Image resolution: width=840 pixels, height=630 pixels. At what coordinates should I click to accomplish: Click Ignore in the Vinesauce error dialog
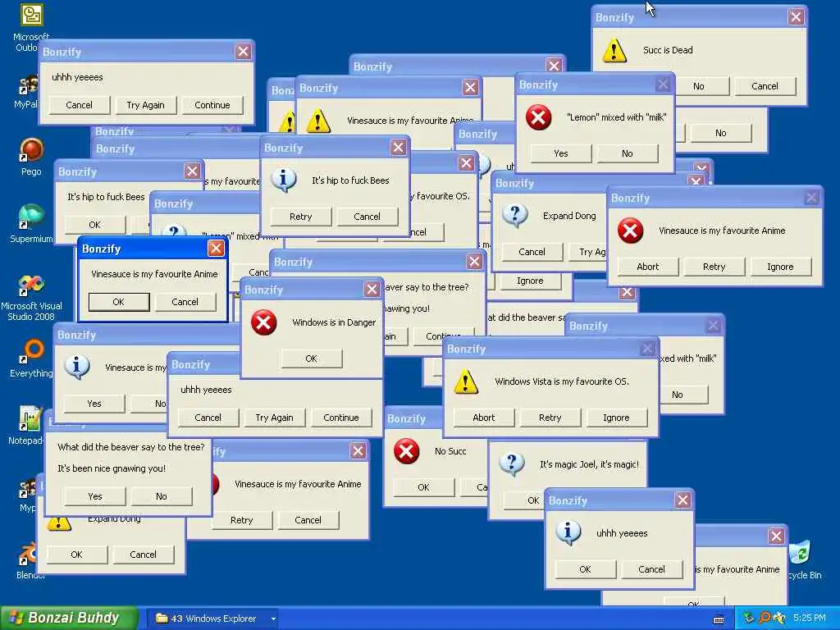coord(780,267)
